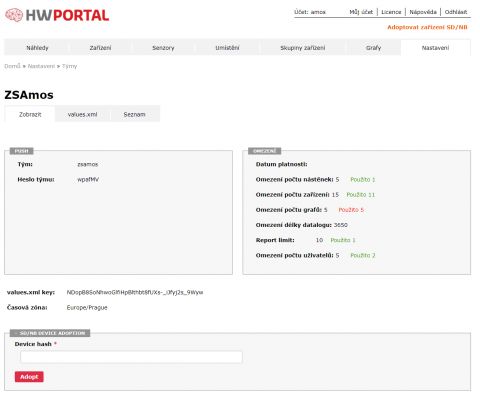Click the HWPORTAL brain logo

(14, 15)
